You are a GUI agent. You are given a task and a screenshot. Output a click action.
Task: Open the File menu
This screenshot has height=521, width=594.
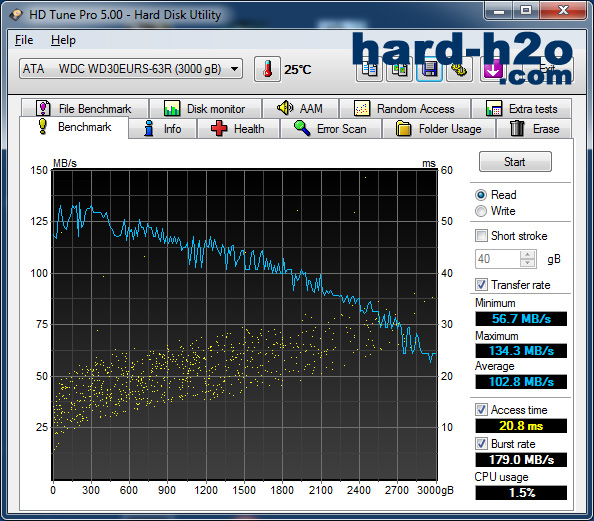(24, 40)
